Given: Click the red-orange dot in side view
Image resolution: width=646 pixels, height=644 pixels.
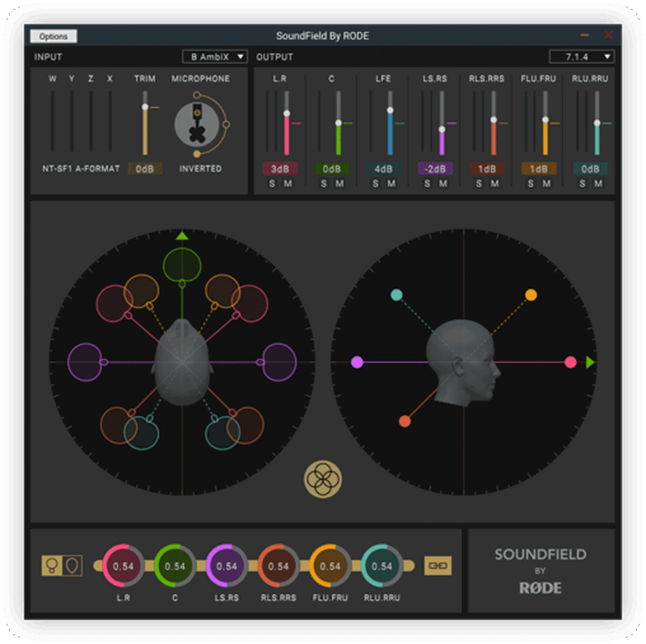Looking at the screenshot, I should (405, 421).
